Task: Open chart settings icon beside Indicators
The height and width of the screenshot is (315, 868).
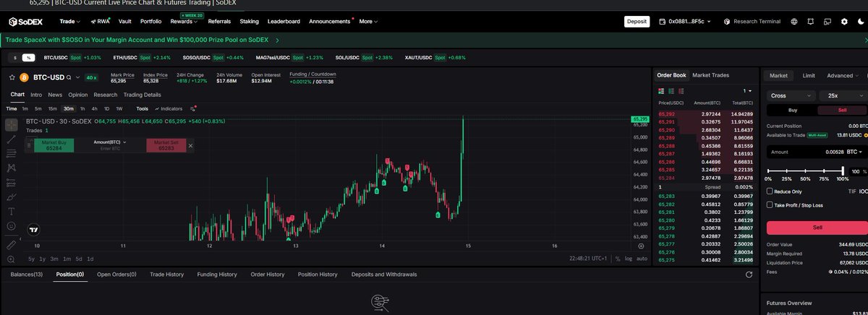Action: click(x=193, y=108)
